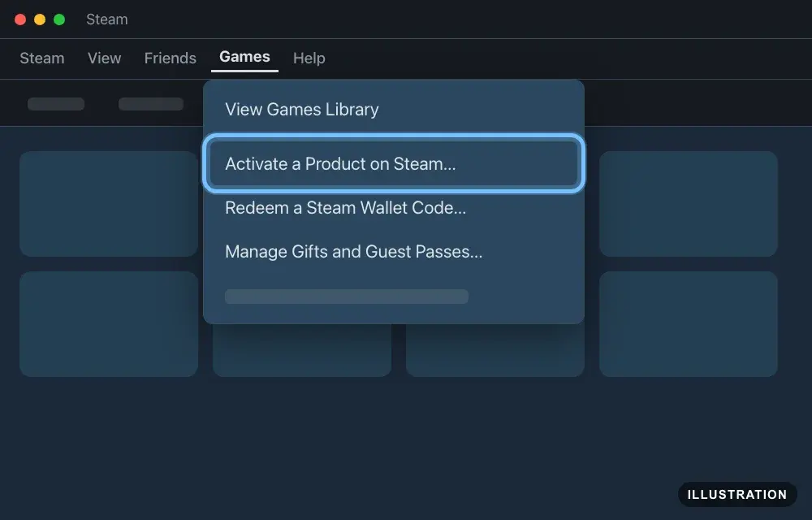Open Manage Gifts and Guest Passes
The width and height of the screenshot is (812, 520).
click(394, 252)
